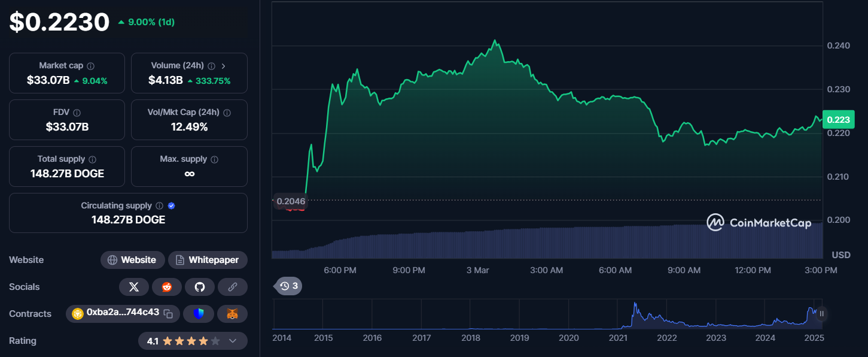Click the 9:00 AM time axis label

[x=684, y=270]
